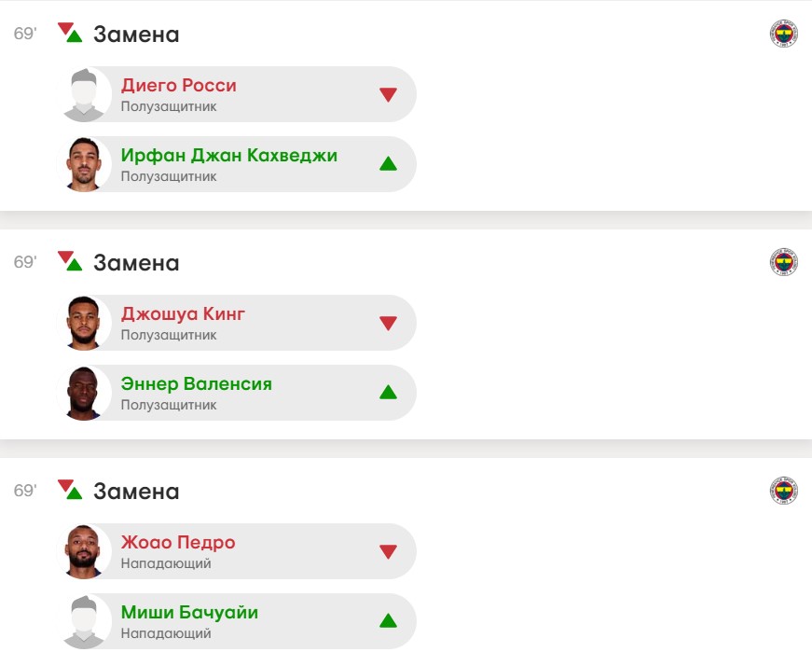Open Миши Бачуайи player name link

coord(190,613)
